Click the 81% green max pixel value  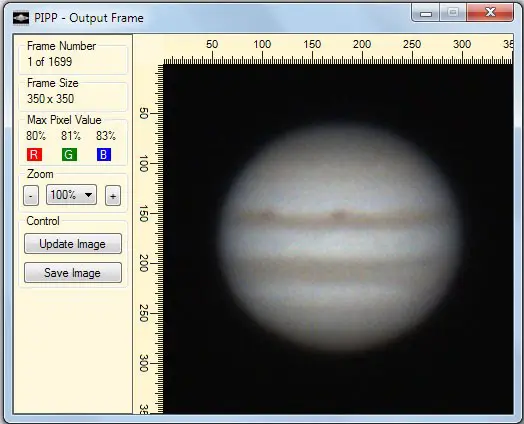71,136
